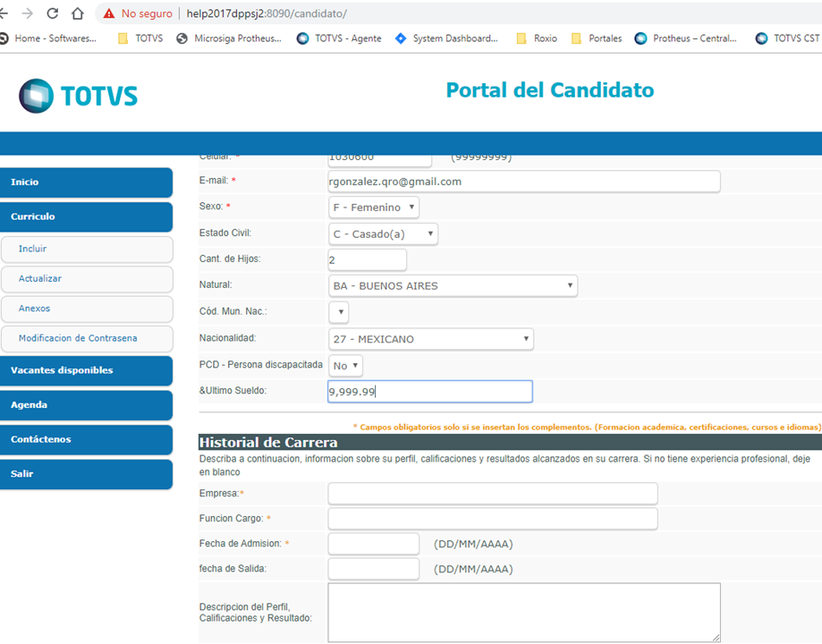Reload the page with refresh icon
Viewport: 822px width, 644px height.
(x=53, y=13)
